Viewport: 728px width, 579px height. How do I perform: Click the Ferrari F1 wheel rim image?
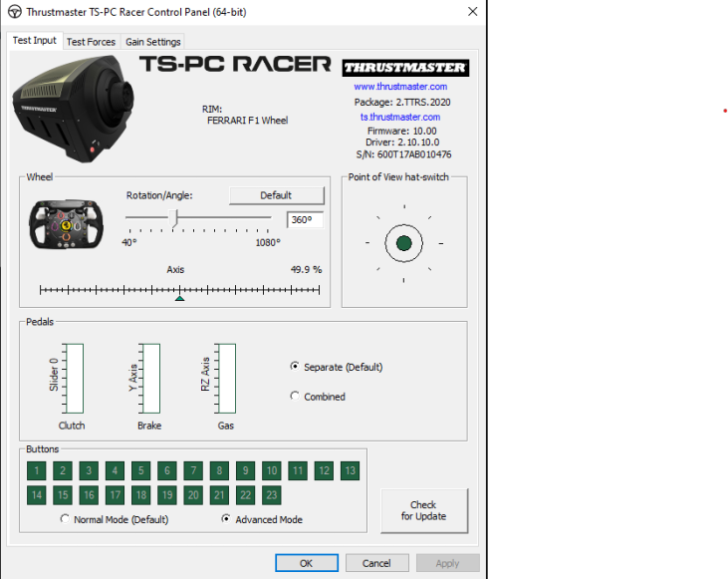(x=67, y=224)
